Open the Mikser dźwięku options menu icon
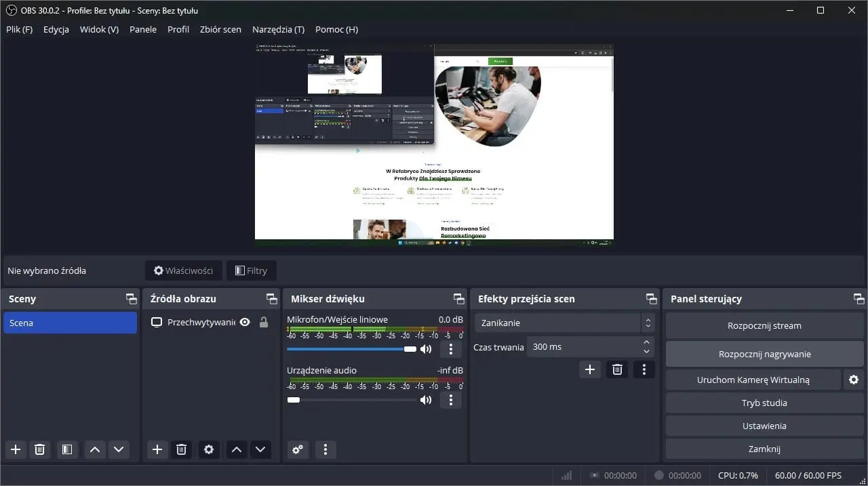Screen dimensions: 868x486 point(325,449)
